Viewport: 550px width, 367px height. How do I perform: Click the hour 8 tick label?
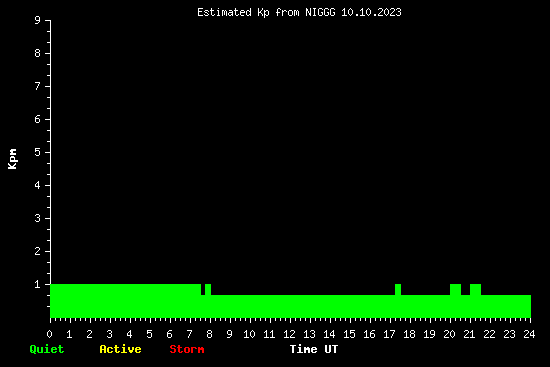click(209, 334)
